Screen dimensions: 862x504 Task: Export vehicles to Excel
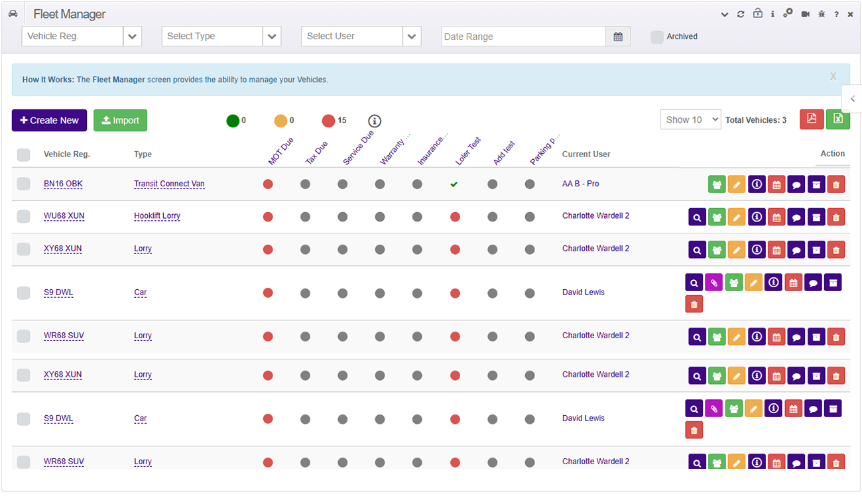click(x=837, y=119)
